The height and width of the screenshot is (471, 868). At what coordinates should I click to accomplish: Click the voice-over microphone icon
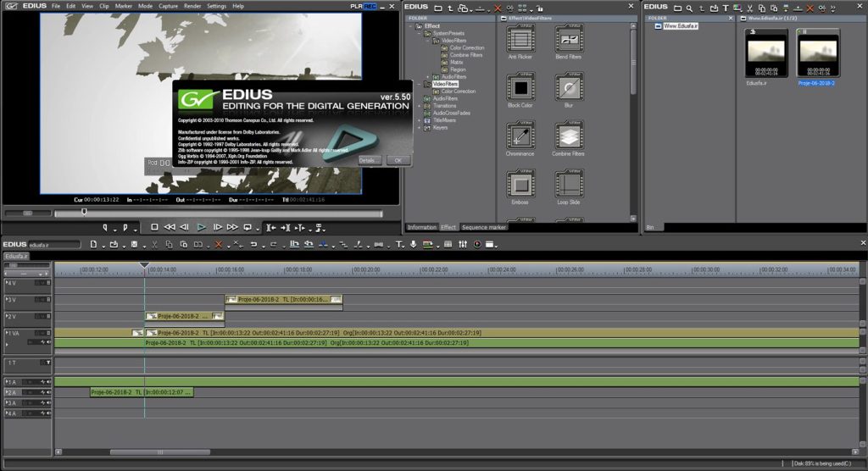pos(414,244)
